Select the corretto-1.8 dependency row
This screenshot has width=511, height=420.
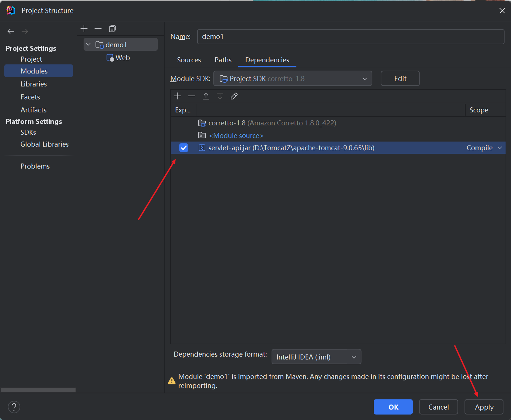click(338, 123)
